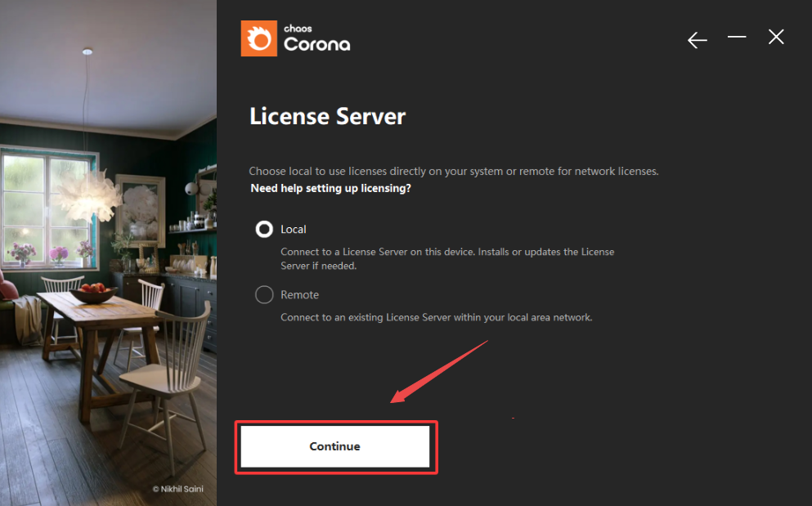Click the "Choose local to use licenses" intro text
Viewport: 812px width, 506px height.
tap(453, 172)
